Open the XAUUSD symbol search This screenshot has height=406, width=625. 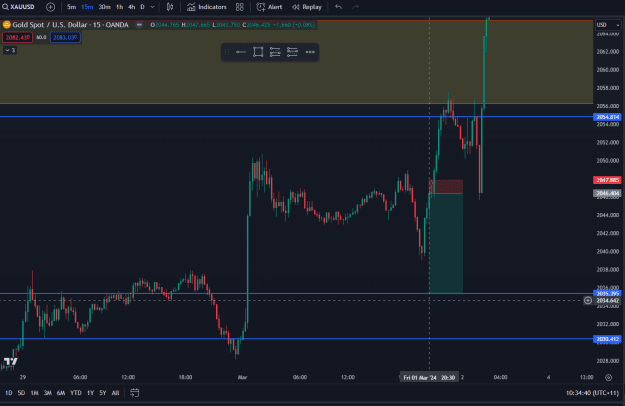pyautogui.click(x=18, y=7)
